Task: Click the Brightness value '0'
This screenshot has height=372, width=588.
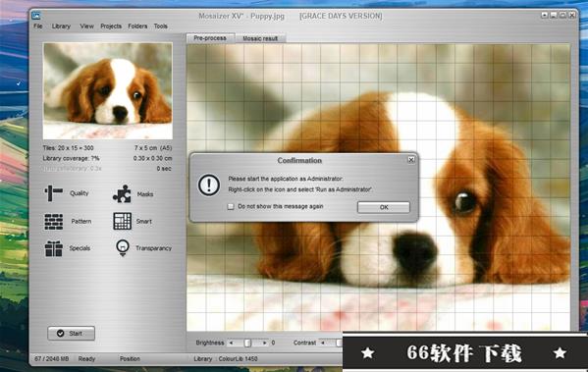Action: point(273,343)
